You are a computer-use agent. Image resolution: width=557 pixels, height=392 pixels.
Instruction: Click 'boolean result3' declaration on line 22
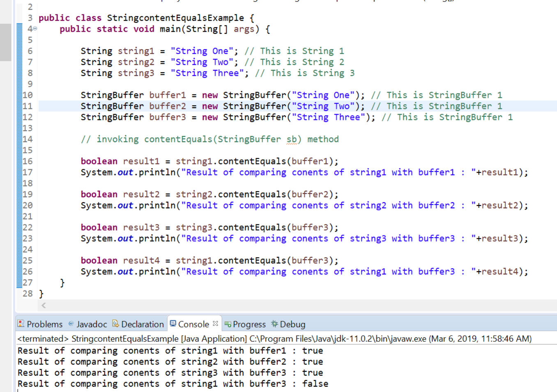[x=120, y=228]
